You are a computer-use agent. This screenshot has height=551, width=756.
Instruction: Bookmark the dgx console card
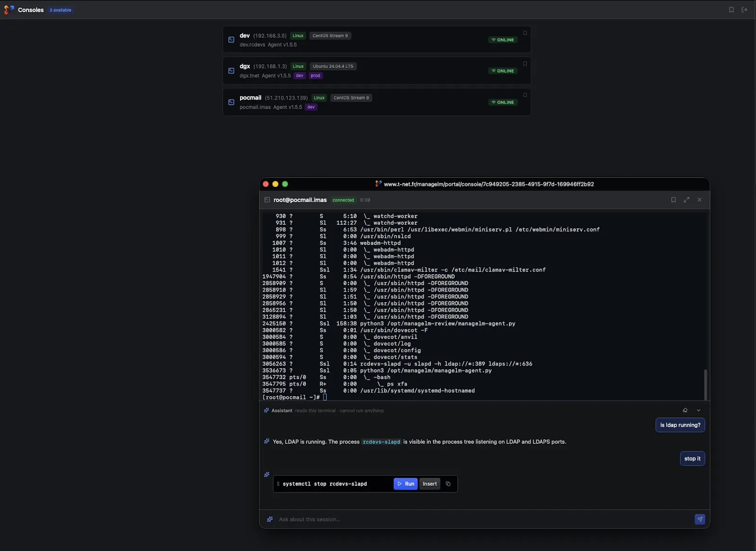(525, 64)
